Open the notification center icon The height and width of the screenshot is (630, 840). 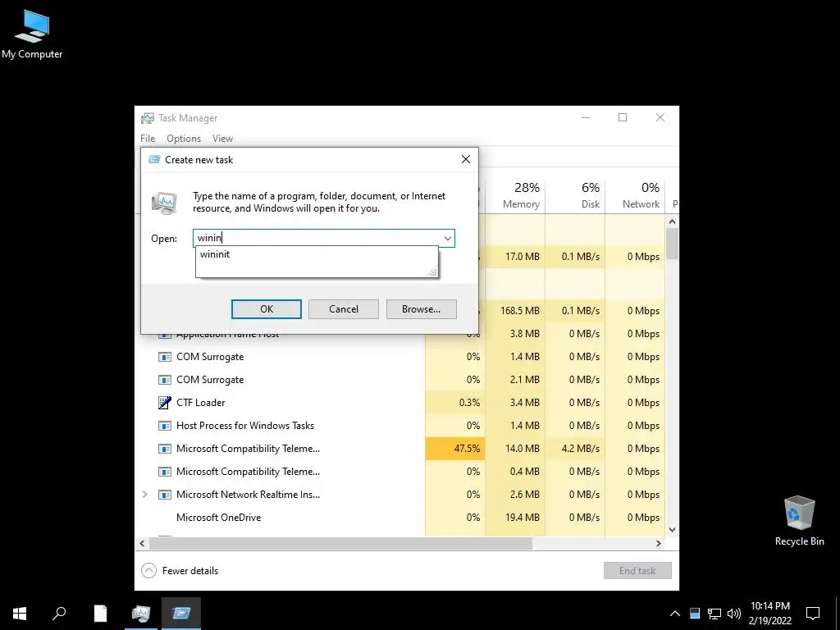[x=813, y=614]
